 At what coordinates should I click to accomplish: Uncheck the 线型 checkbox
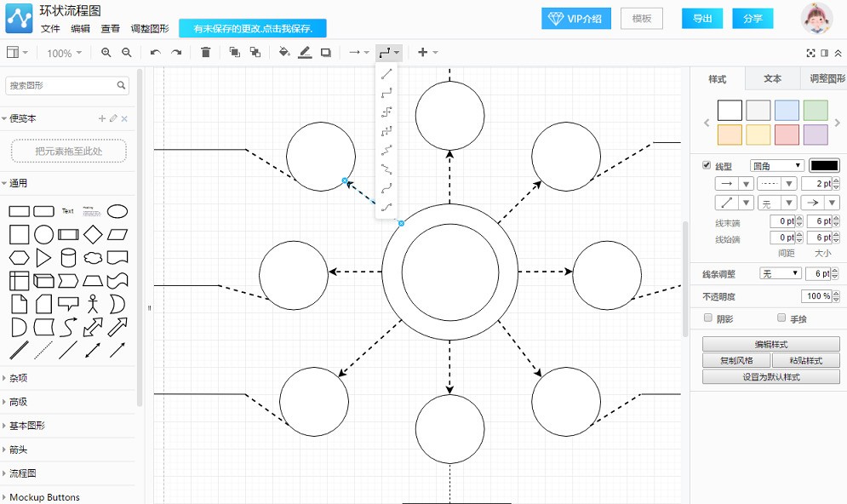pos(707,165)
